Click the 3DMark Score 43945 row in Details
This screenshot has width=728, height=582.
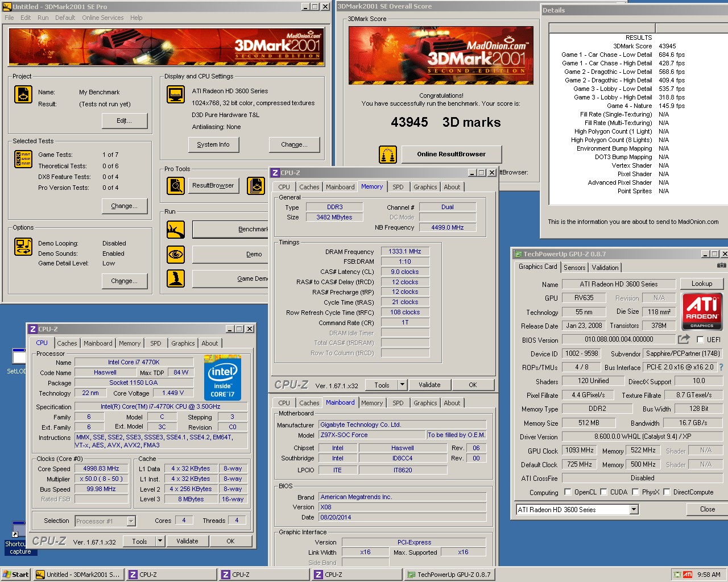[644, 46]
